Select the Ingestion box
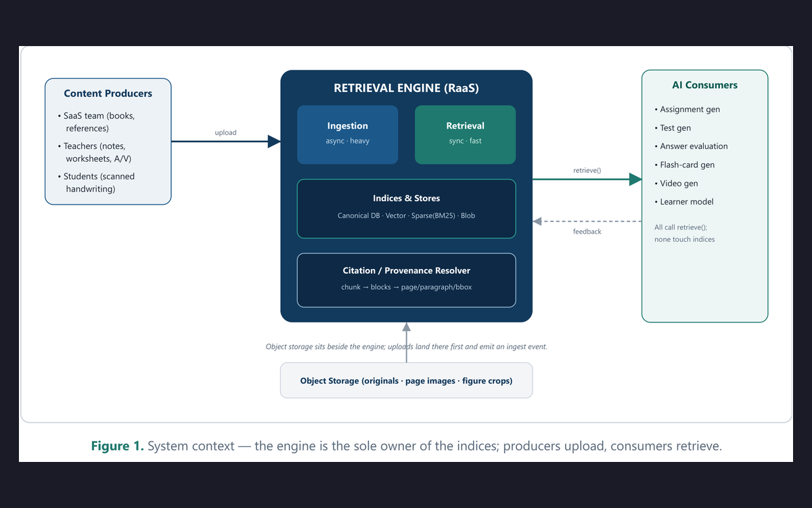 pyautogui.click(x=348, y=135)
